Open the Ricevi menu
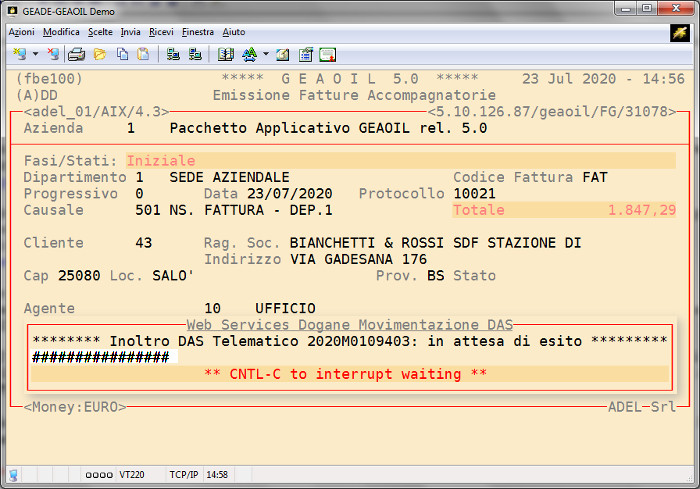 tap(161, 32)
